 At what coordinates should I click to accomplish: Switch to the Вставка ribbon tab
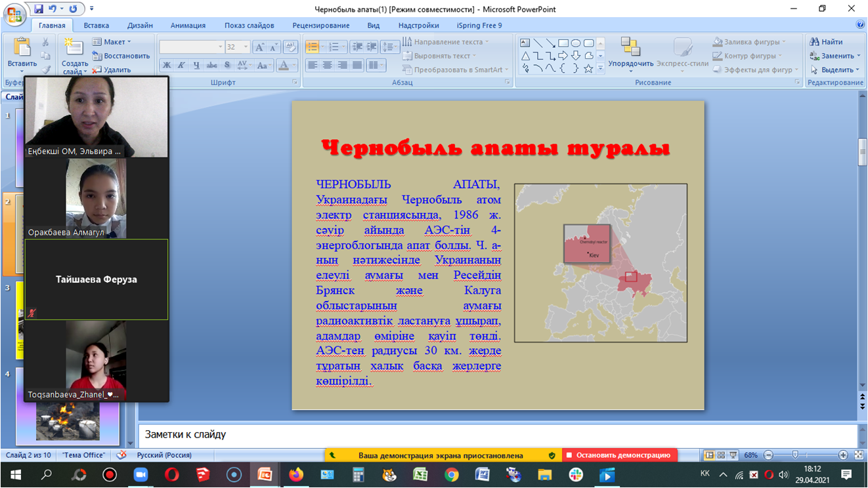pyautogui.click(x=96, y=26)
